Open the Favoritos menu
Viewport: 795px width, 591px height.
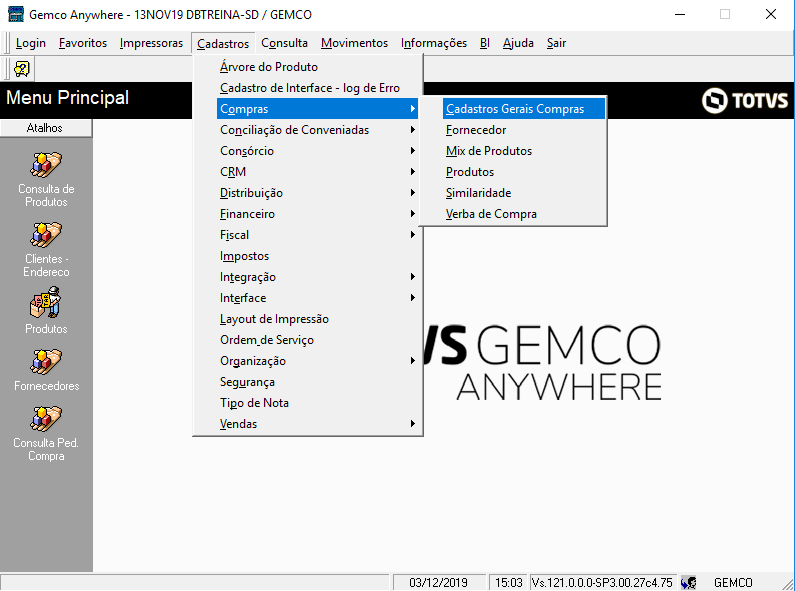(83, 43)
